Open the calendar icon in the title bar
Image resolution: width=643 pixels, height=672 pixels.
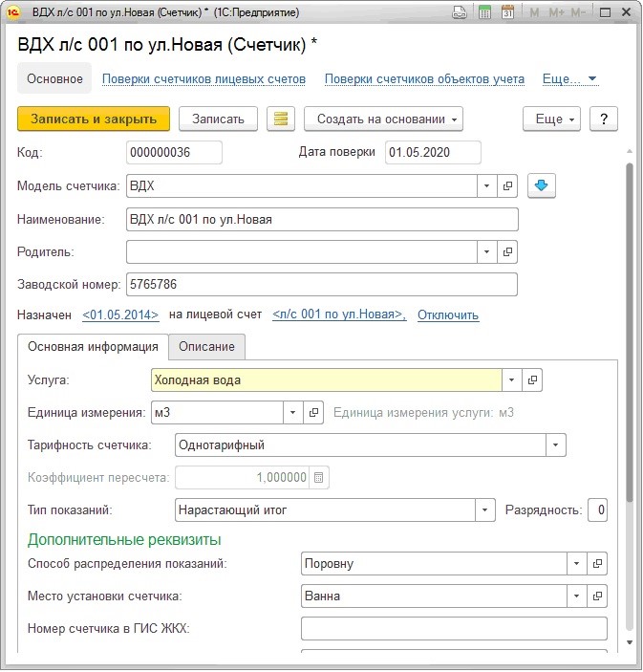507,13
